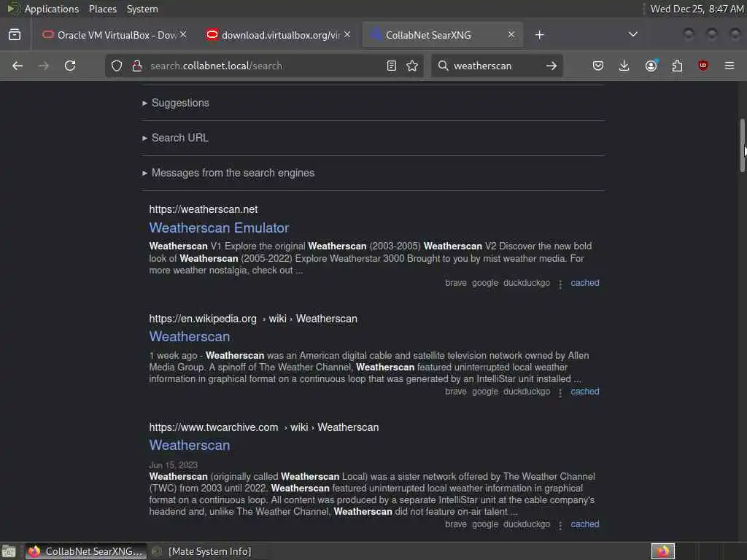This screenshot has height=560, width=747.
Task: Toggle reader view in address bar
Action: pyautogui.click(x=392, y=66)
